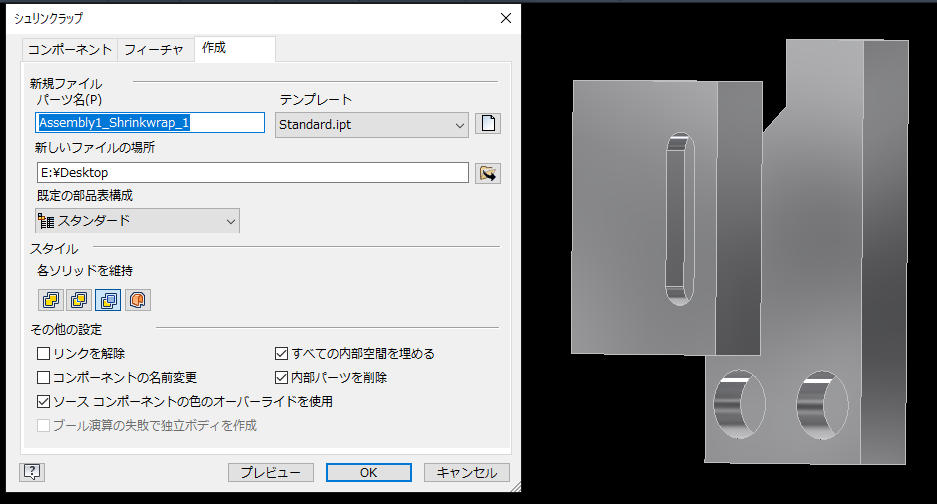
Task: Select the highlighted third solid style icon
Action: pos(108,300)
